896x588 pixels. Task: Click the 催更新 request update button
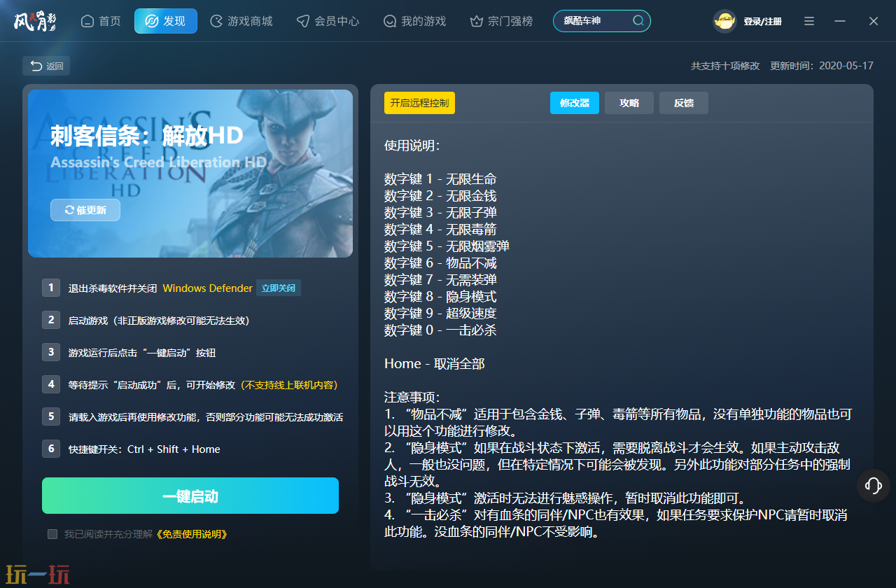tap(85, 210)
